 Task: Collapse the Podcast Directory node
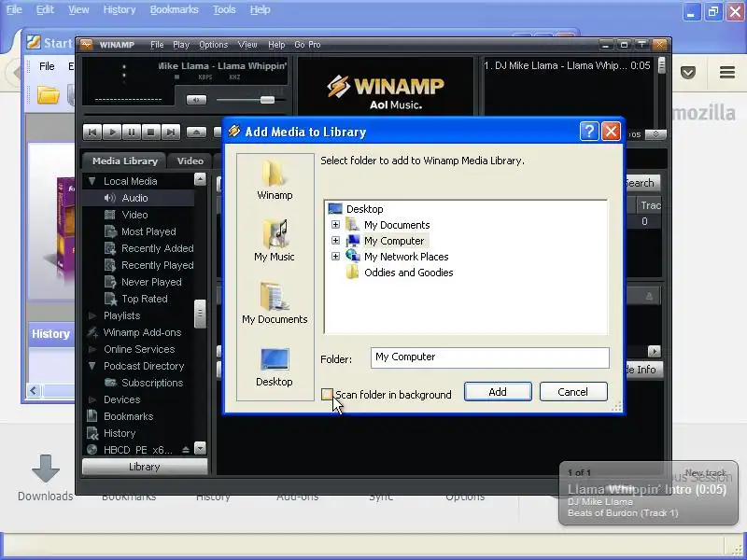click(x=92, y=366)
